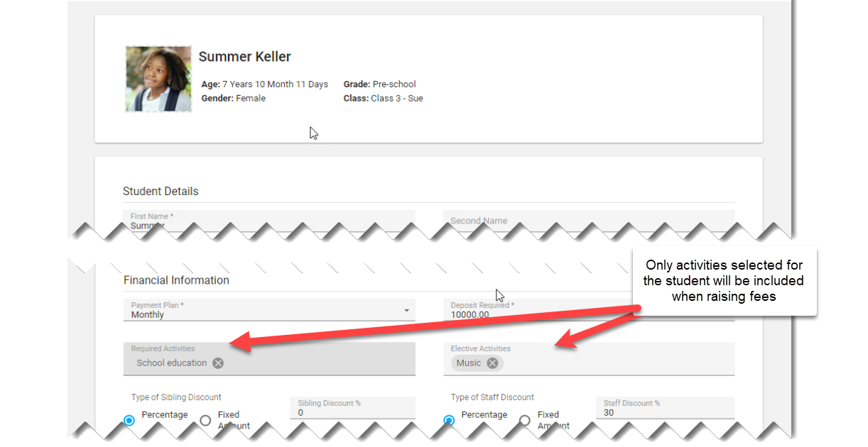Expand the Elective Activities field's empty area

pyautogui.click(x=618, y=363)
